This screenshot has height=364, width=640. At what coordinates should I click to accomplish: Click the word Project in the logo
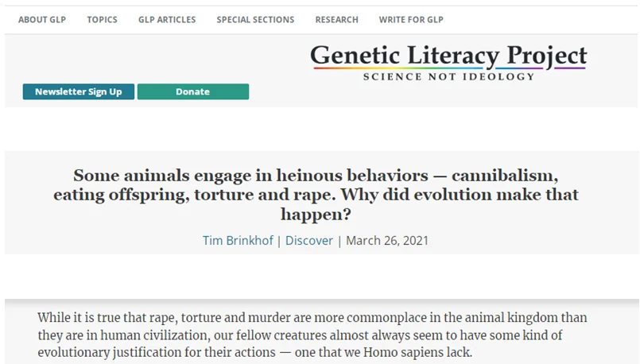(547, 56)
